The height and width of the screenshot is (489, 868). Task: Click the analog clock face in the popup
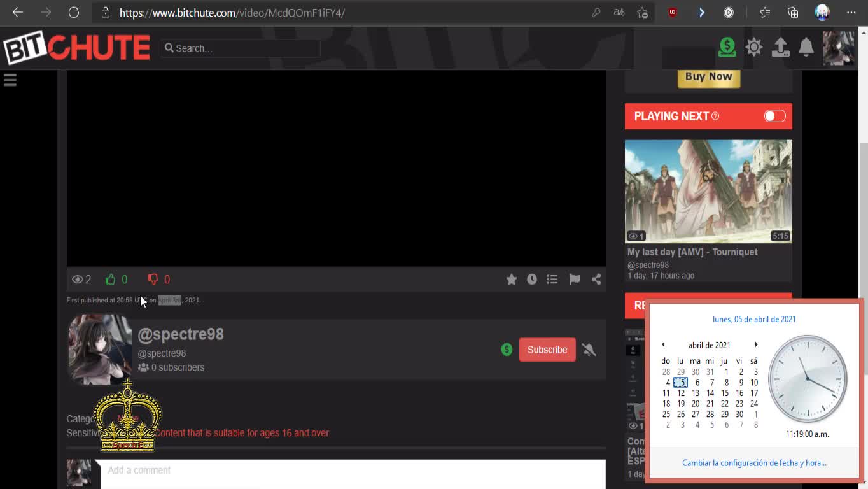(x=808, y=379)
